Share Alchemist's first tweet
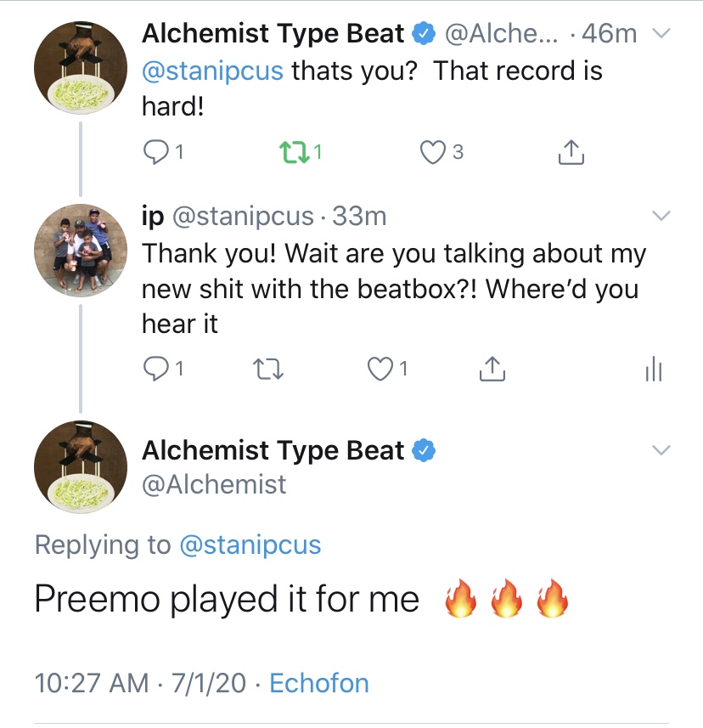Image resolution: width=703 pixels, height=728 pixels. coord(571,152)
